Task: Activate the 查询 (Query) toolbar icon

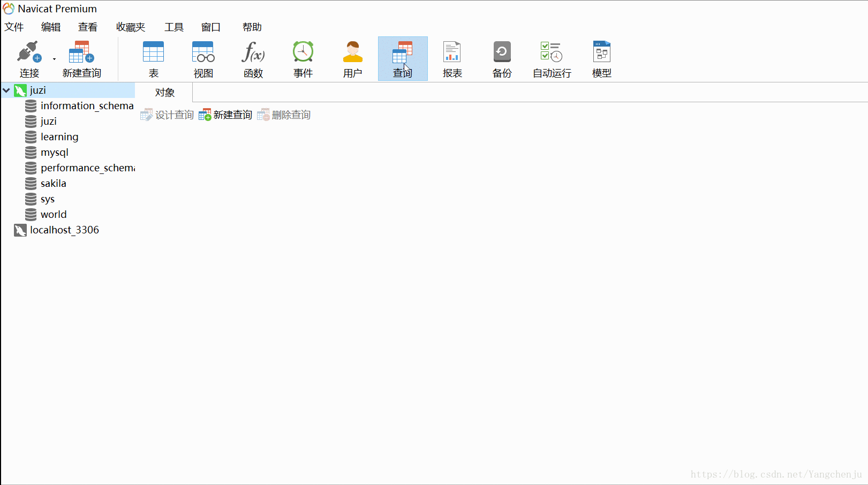Action: [x=402, y=58]
